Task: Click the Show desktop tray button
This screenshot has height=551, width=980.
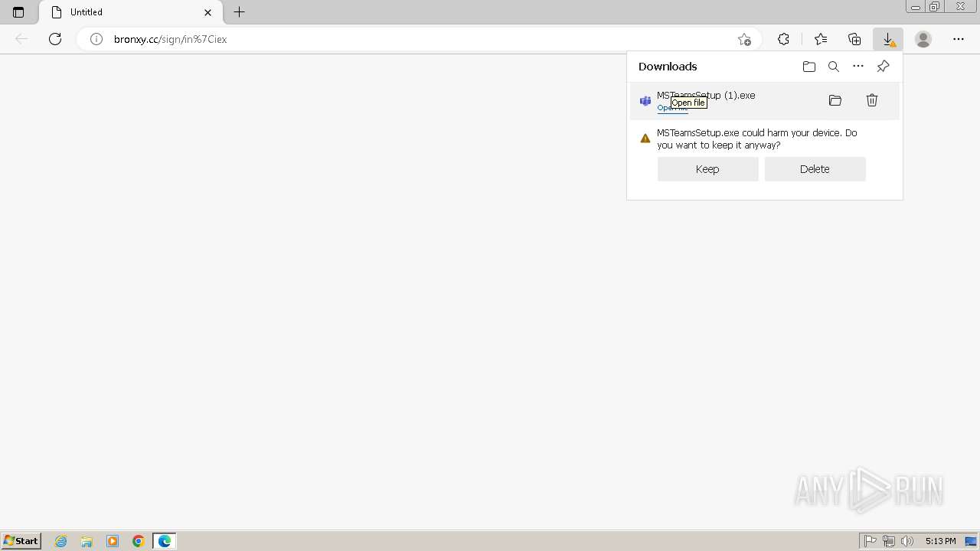Action: pos(971,541)
